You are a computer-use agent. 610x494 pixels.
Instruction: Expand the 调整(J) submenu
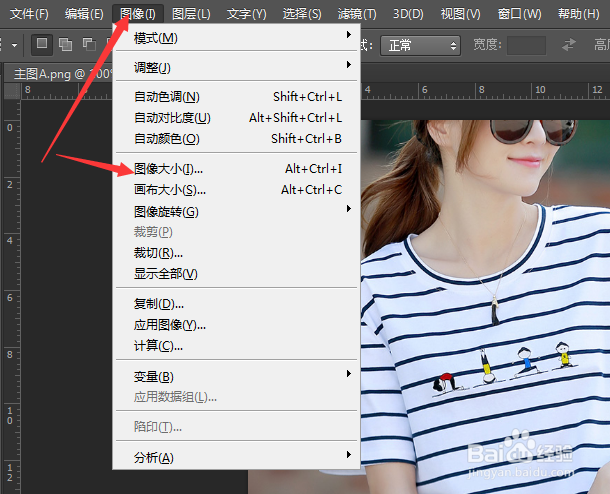pos(237,67)
